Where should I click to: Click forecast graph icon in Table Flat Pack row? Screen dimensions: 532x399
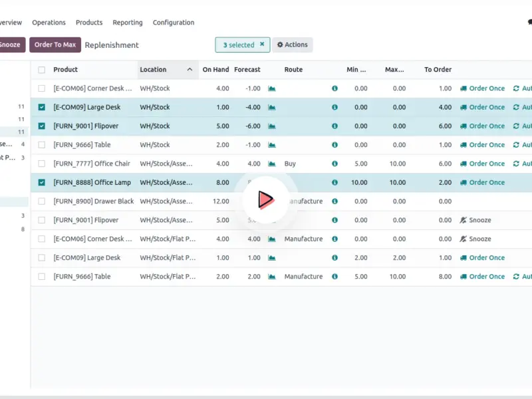272,277
